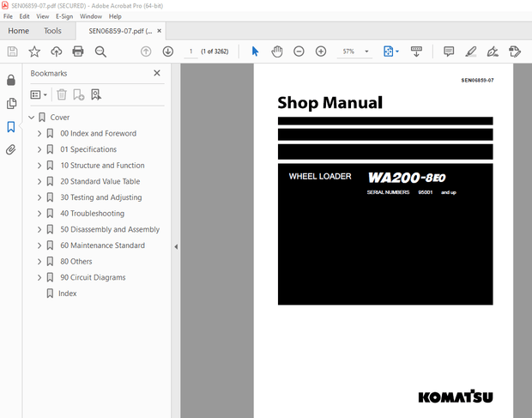
Task: Toggle Bookmarks panel icon in sidebar
Action: coord(11,127)
